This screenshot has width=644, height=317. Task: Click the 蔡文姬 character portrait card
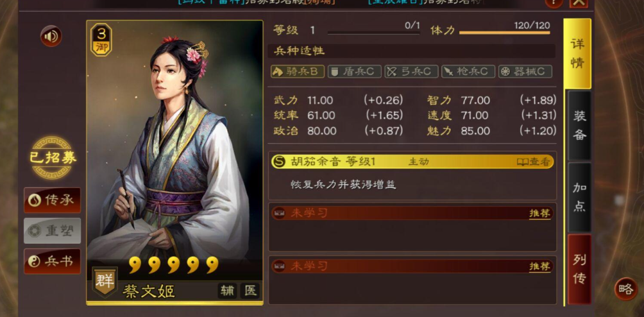(x=174, y=162)
